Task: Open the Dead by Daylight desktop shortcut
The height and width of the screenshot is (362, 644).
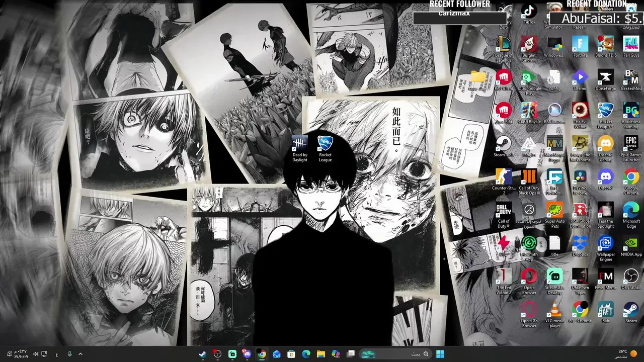Action: tap(299, 148)
